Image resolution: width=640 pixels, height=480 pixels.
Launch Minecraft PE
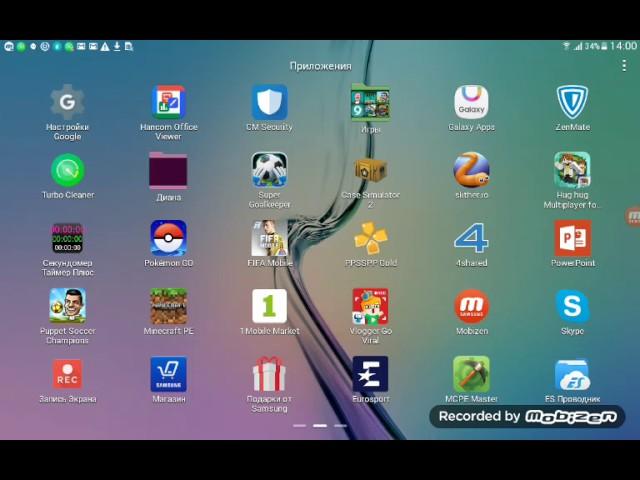[x=168, y=306]
